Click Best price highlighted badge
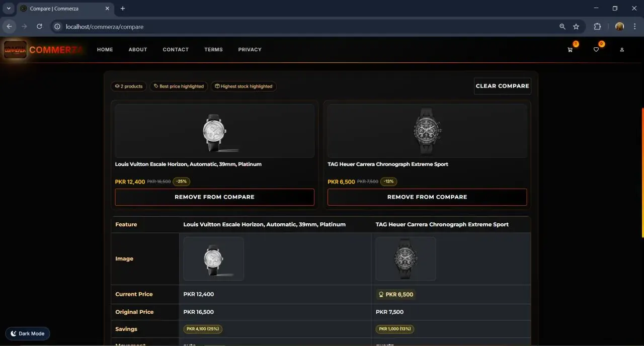The image size is (644, 346). [179, 86]
